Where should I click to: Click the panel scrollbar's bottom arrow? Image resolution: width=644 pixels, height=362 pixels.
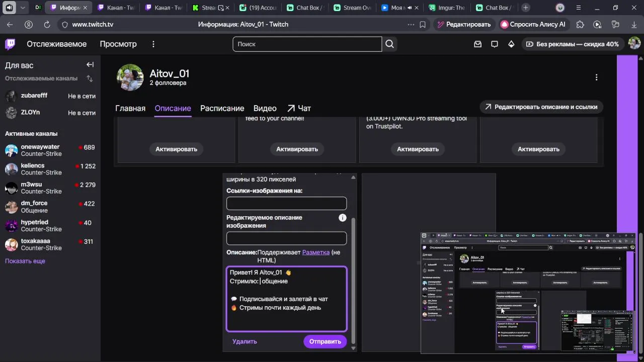click(x=353, y=348)
